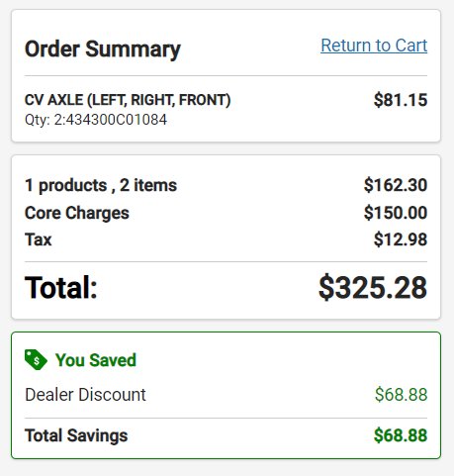Click the order total $325.28
454x476 pixels.
(373, 288)
